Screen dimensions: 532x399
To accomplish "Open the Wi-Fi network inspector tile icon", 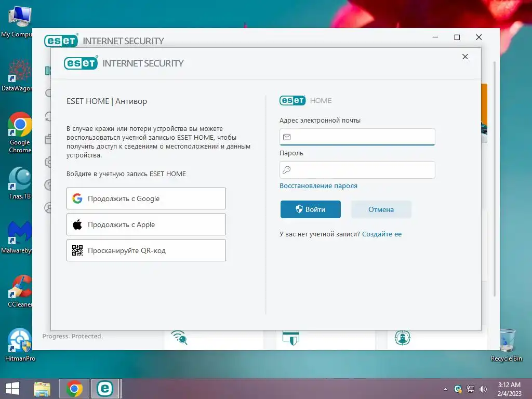I will [179, 338].
